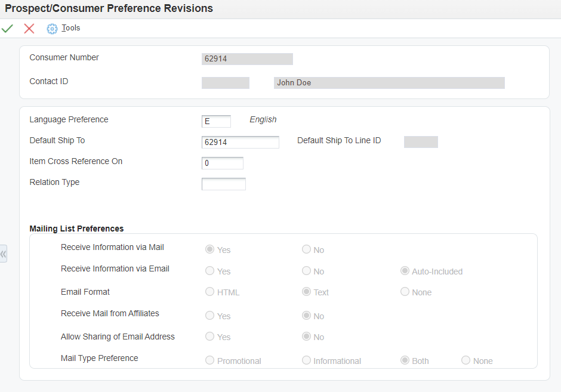Click the Item Cross Reference On field
Image resolution: width=561 pixels, height=392 pixels.
coord(222,163)
